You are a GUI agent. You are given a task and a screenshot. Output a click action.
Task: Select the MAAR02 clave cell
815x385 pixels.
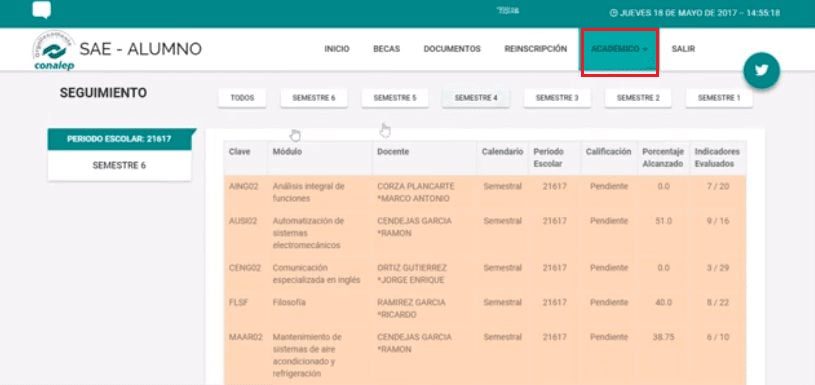[245, 337]
